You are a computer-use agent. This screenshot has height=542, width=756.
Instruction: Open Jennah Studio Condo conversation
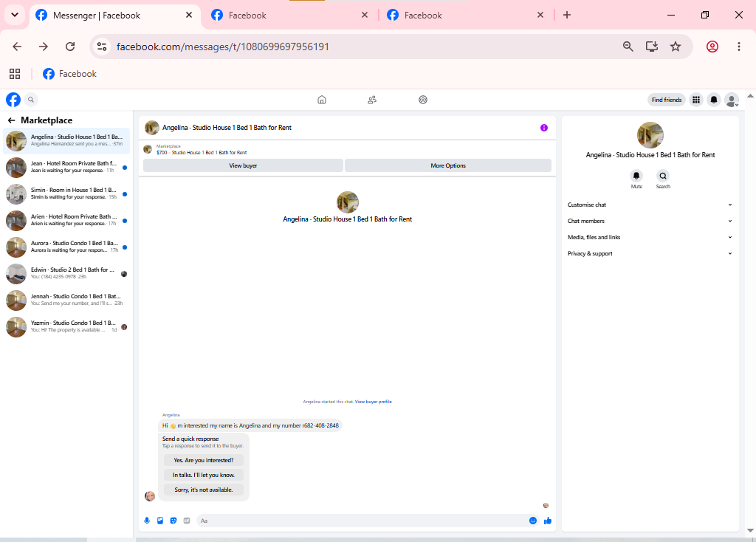(66, 300)
